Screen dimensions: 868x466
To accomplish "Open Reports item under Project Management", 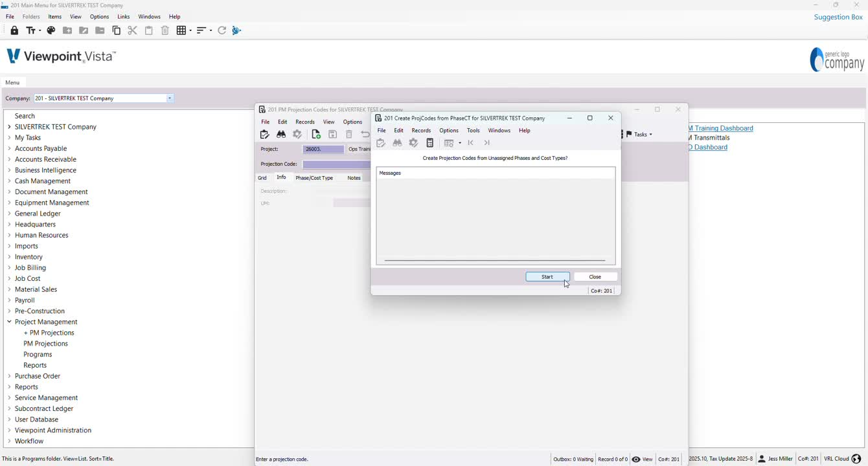I will (x=35, y=366).
